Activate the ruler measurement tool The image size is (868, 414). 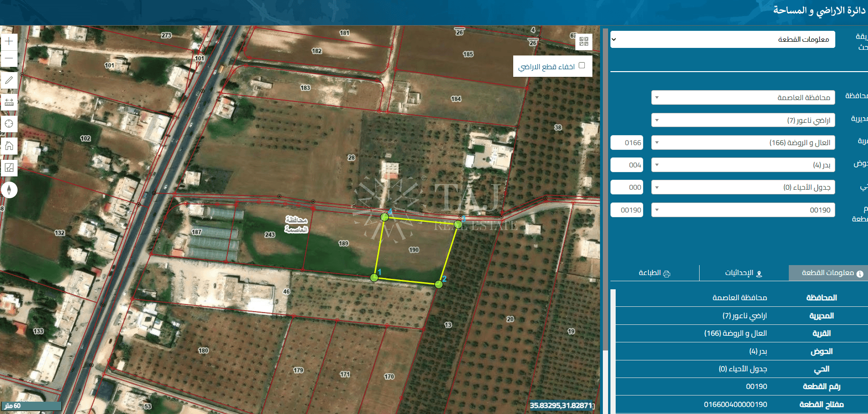point(9,102)
